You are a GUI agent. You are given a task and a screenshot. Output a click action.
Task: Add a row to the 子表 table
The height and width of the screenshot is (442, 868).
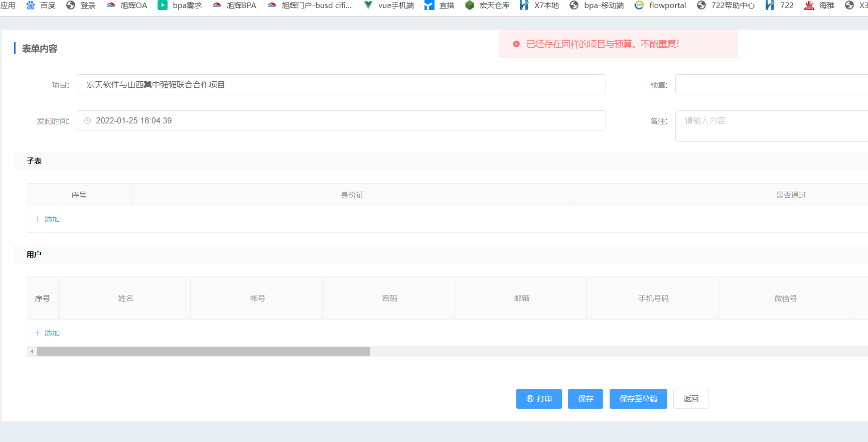(x=47, y=219)
